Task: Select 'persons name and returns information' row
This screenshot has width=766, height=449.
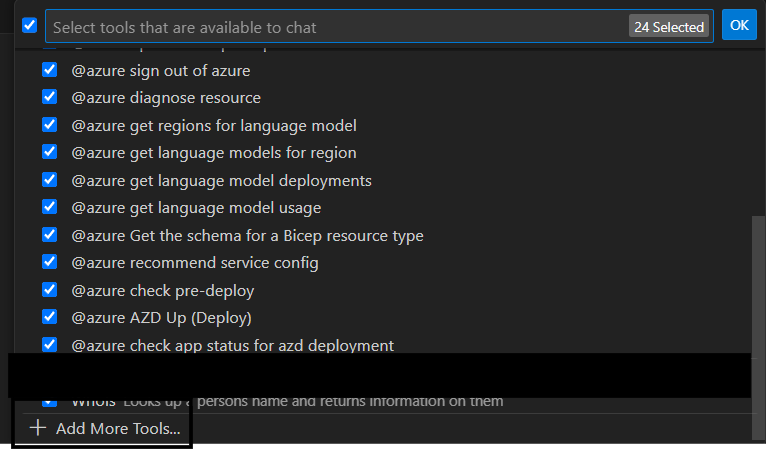Action: coord(386,403)
